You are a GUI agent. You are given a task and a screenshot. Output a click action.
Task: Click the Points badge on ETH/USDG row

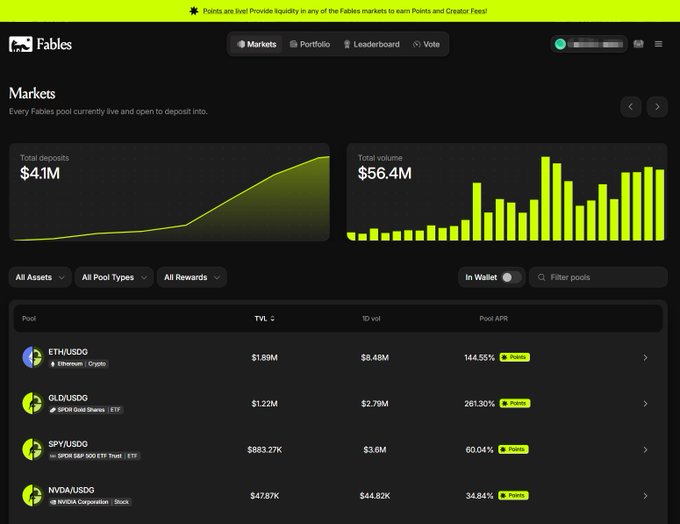[514, 357]
